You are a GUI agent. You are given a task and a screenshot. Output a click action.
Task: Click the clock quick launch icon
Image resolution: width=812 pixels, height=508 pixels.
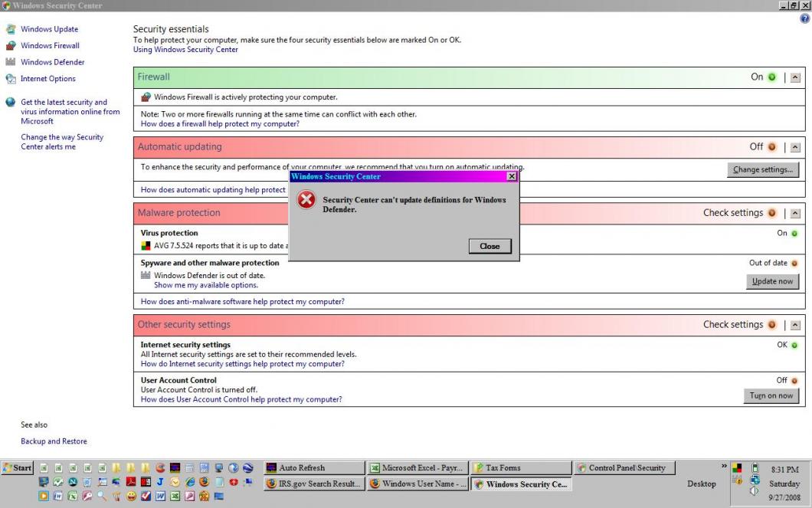pyautogui.click(x=175, y=482)
